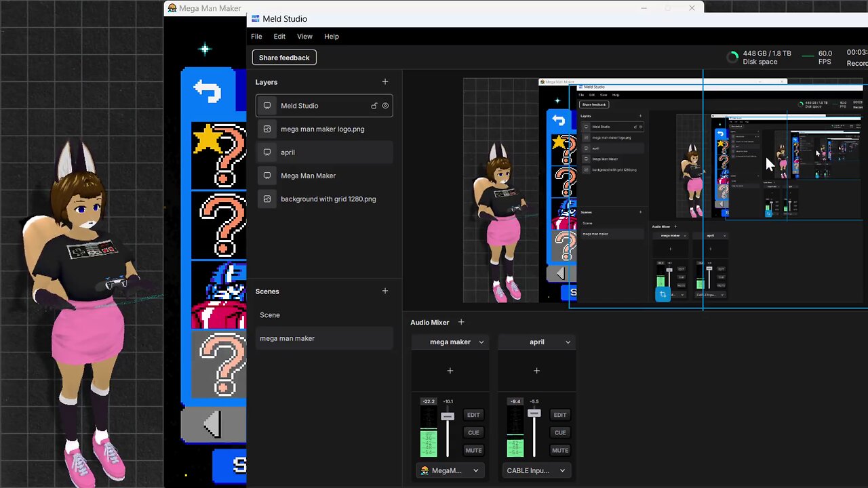Click the Audio Mixer panel title
868x488 pixels.
point(430,322)
